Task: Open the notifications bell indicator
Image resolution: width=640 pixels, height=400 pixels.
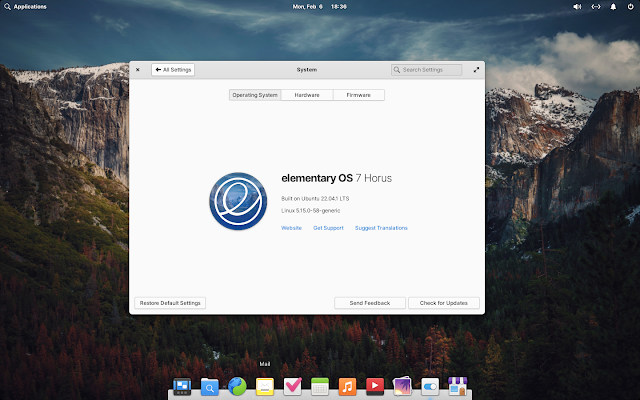Action: [x=613, y=7]
